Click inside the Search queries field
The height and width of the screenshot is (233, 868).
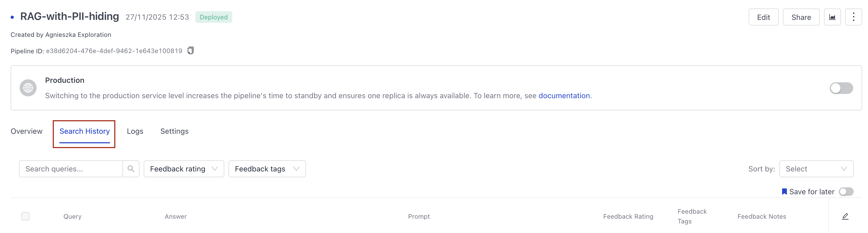coord(71,169)
